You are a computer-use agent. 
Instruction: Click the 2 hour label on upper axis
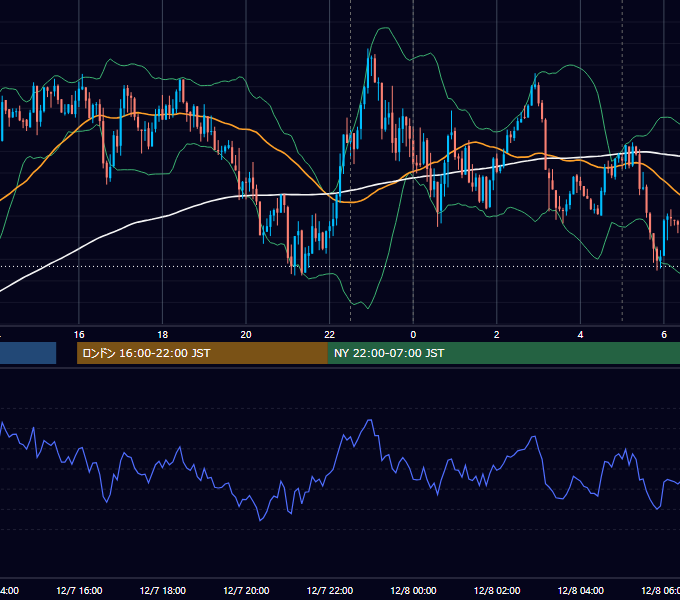[x=497, y=335]
